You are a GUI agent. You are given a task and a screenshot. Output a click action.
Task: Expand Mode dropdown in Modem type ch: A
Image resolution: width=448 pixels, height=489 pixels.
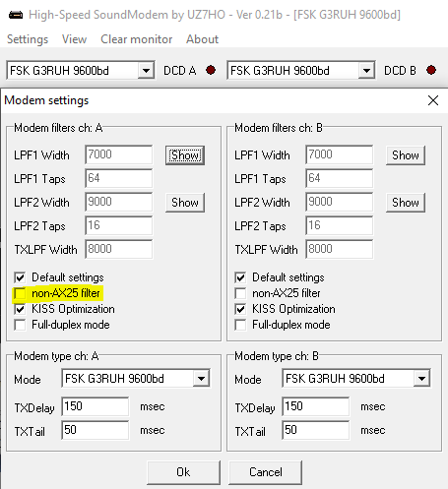pyautogui.click(x=201, y=379)
